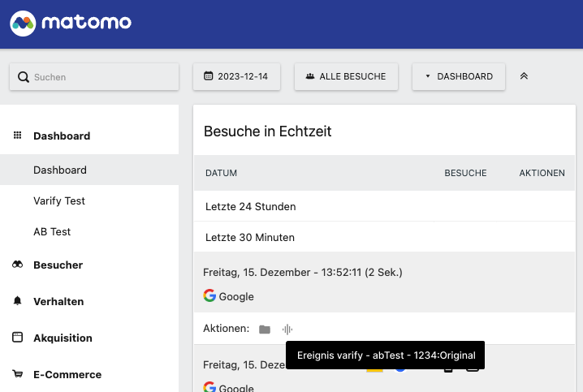Click the Letzte 30 Minuten row

(384, 237)
